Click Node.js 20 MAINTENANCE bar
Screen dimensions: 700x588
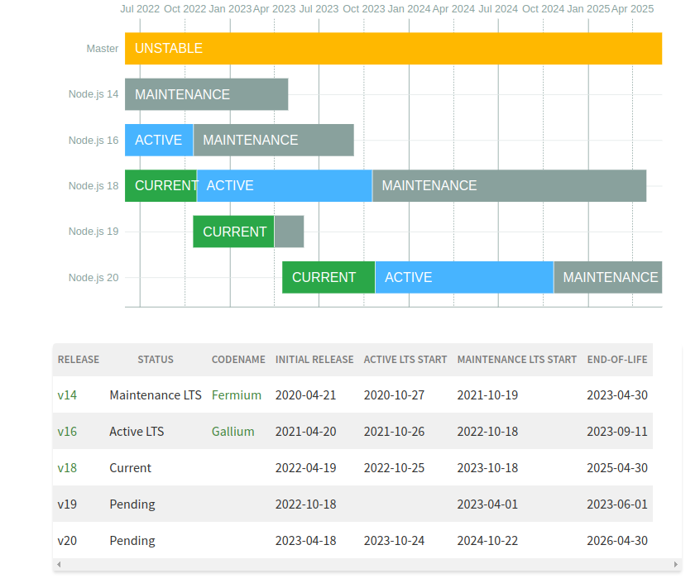(608, 278)
